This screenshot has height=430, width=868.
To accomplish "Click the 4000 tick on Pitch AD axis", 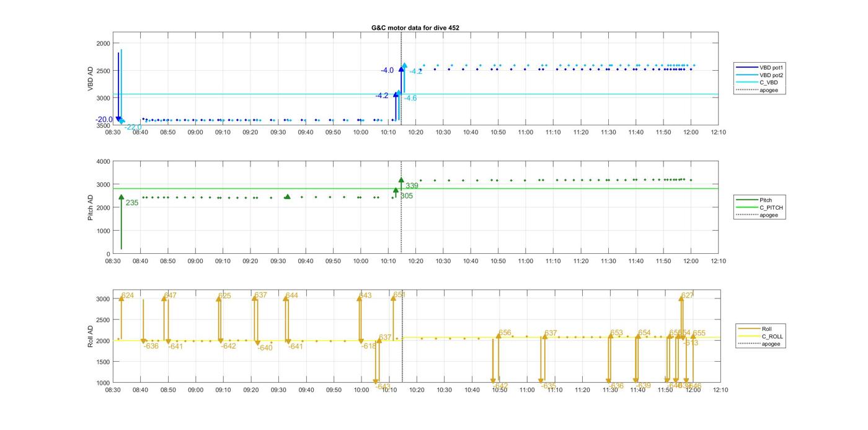I will click(103, 161).
